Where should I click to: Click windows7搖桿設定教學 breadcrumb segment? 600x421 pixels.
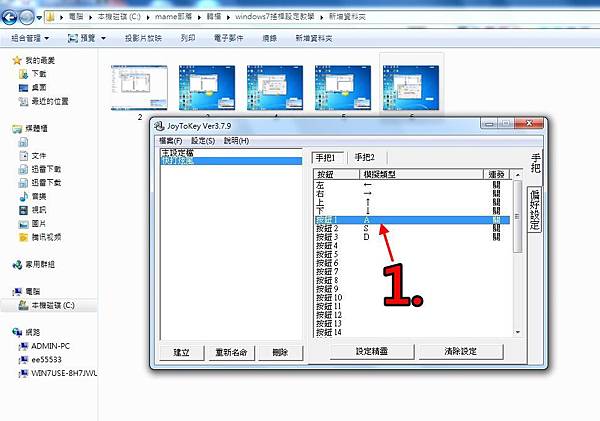(x=275, y=17)
